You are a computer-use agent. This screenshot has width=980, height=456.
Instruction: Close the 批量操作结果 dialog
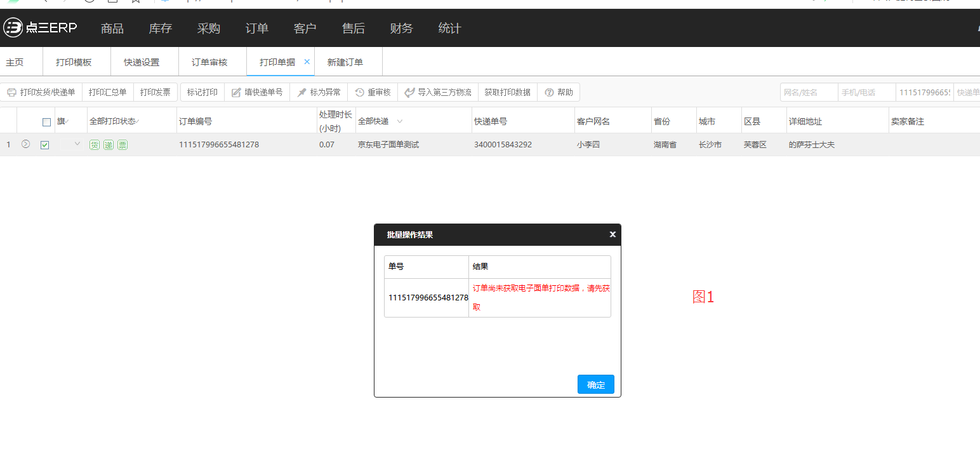tap(612, 234)
